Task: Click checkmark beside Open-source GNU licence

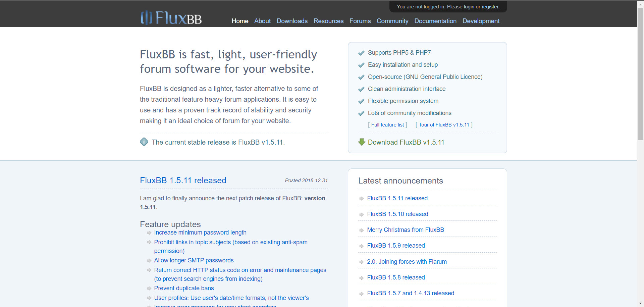Action: click(x=361, y=77)
